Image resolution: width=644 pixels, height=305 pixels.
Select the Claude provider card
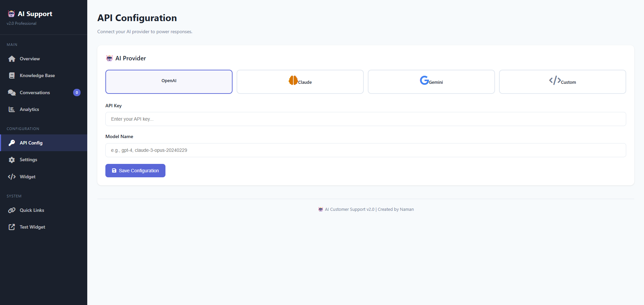click(x=300, y=82)
